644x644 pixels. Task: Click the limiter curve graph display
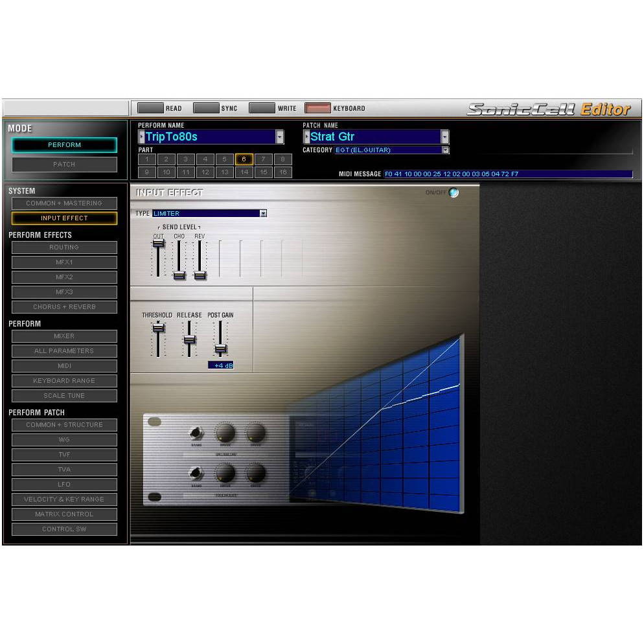point(376,425)
